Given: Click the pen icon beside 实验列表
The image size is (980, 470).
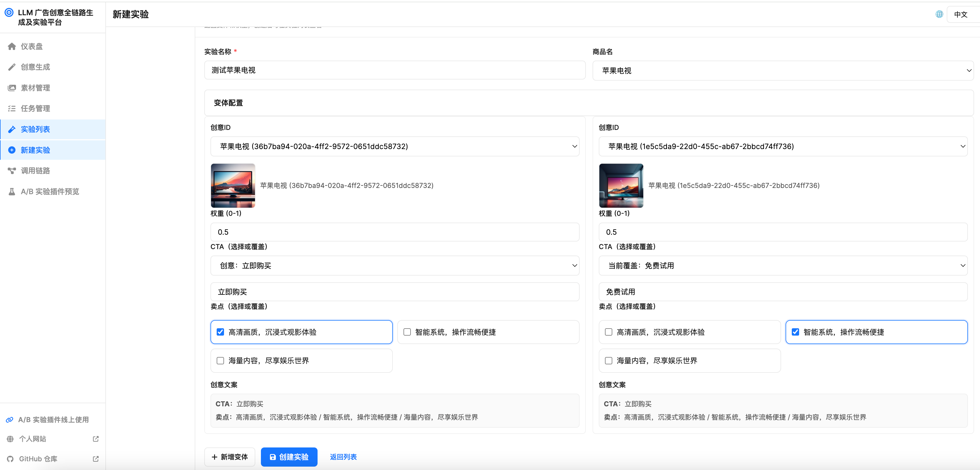Looking at the screenshot, I should tap(12, 129).
